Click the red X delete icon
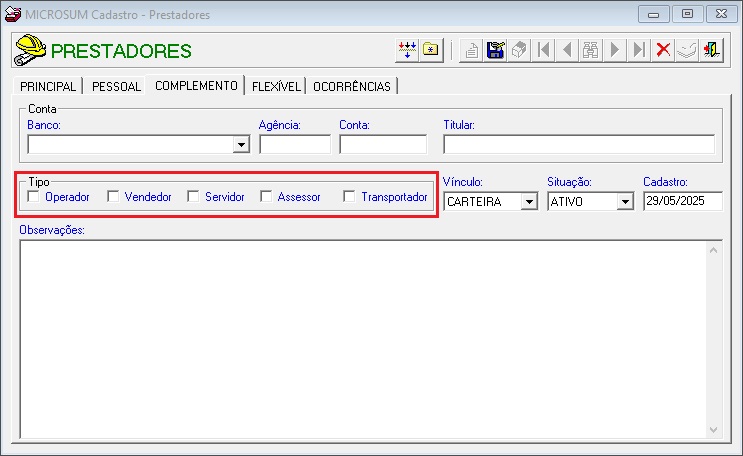Image resolution: width=743 pixels, height=456 pixels. (x=662, y=50)
